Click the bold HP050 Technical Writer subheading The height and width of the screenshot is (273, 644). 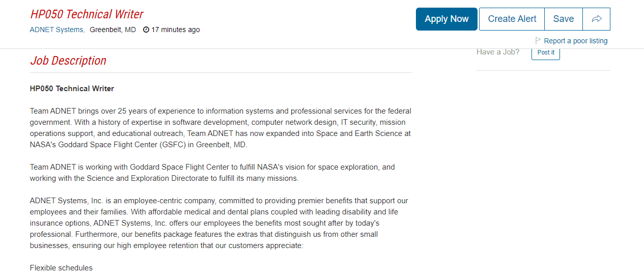[x=72, y=89]
